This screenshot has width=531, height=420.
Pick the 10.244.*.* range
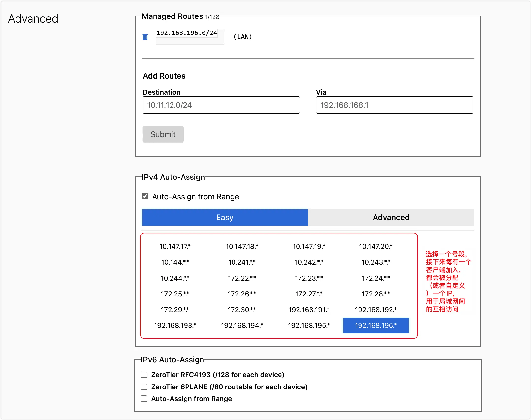[x=175, y=278]
